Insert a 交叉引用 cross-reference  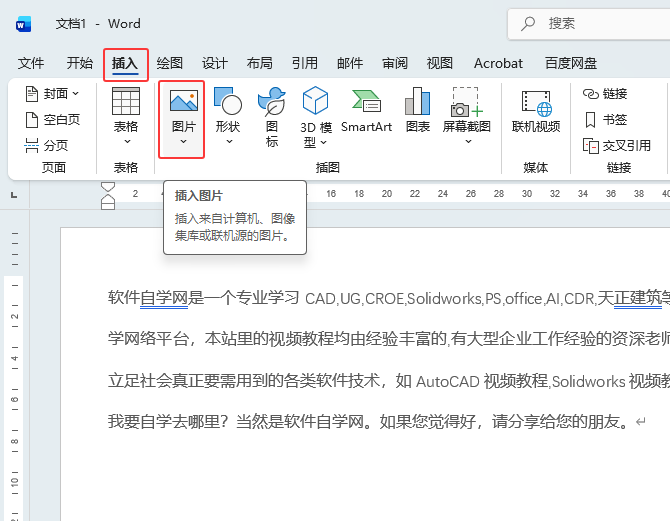(617, 146)
